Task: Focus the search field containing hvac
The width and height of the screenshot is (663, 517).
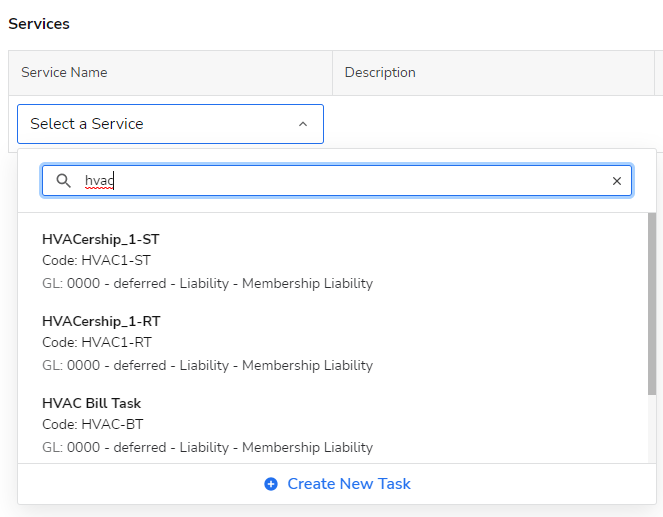Action: (x=340, y=181)
